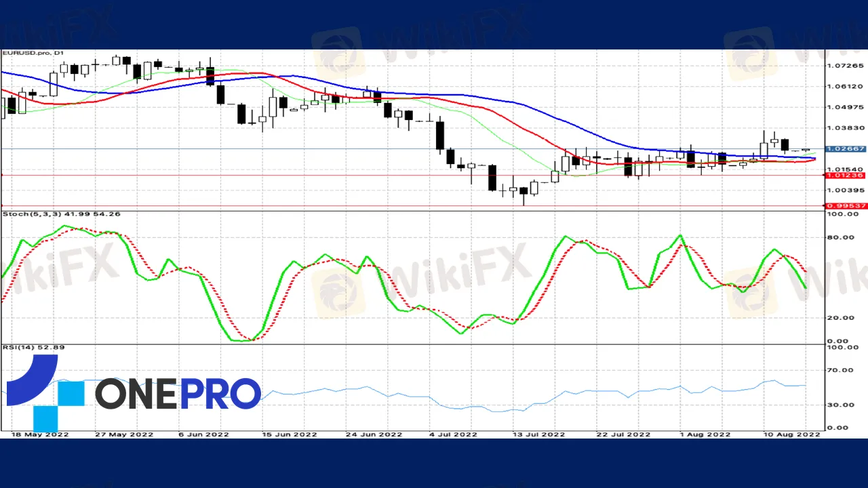The image size is (868, 488).
Task: Click the 10 Aug 2022 date label
Action: click(790, 434)
